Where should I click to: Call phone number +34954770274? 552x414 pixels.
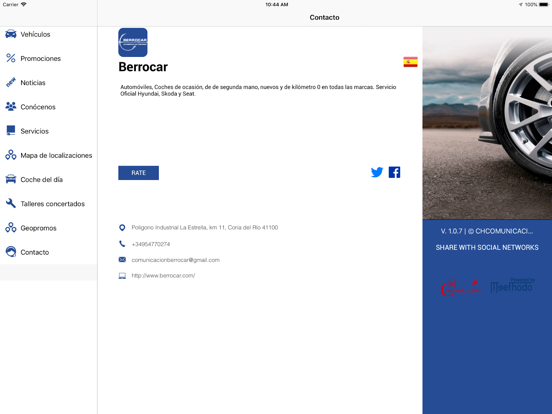tap(151, 244)
